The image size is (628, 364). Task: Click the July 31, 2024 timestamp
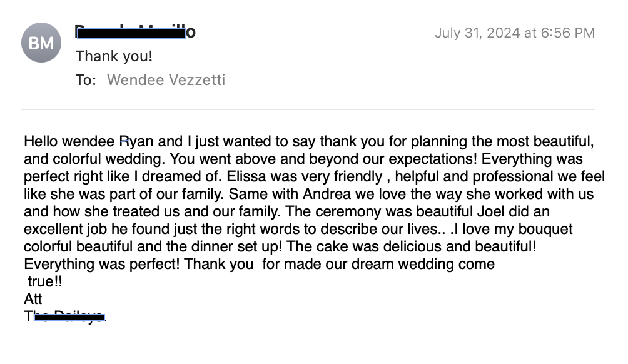pyautogui.click(x=514, y=33)
